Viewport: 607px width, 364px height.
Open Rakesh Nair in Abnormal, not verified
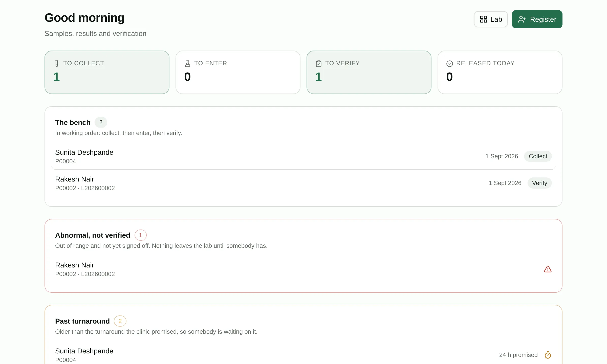(303, 269)
